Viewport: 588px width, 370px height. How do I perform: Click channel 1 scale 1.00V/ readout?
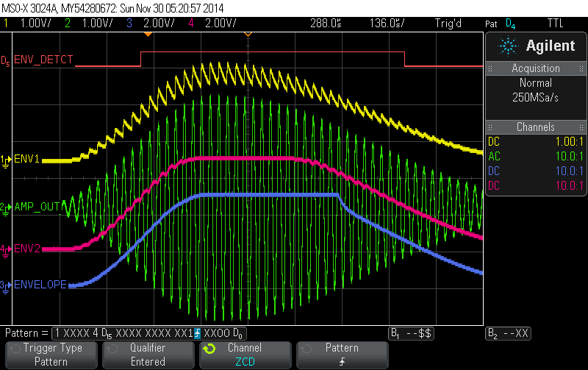click(35, 24)
